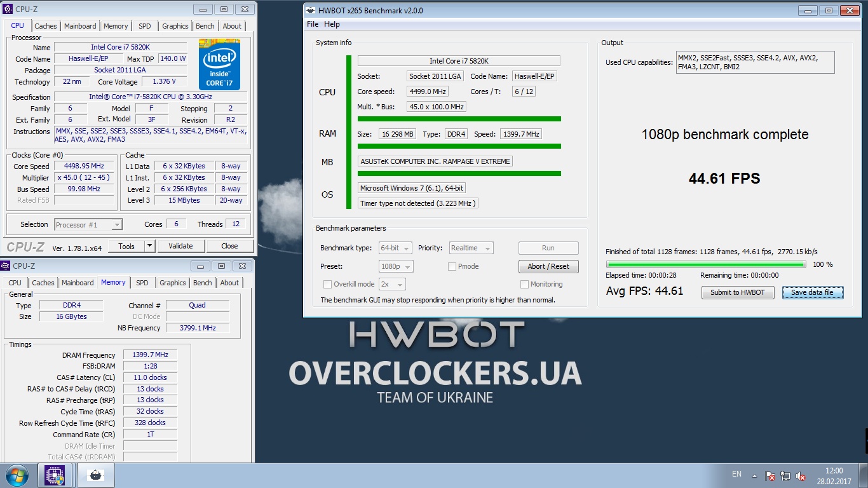
Task: Click the Level 3 15 MBytes cache value
Action: pos(185,200)
